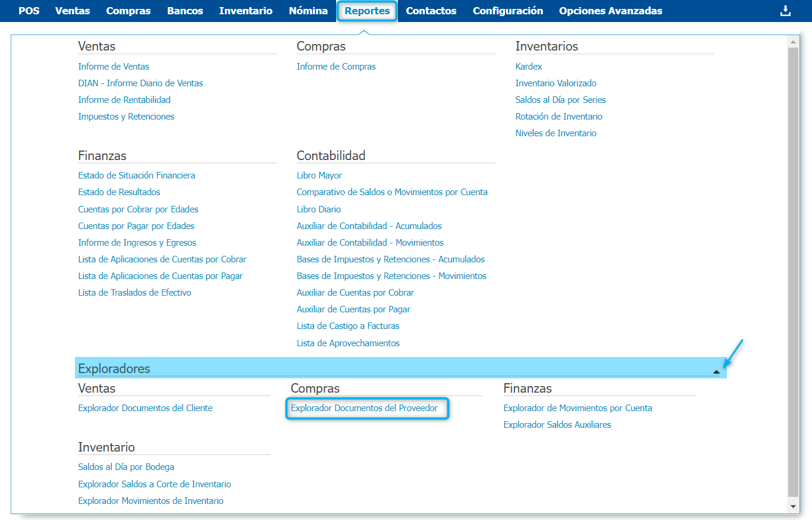The image size is (812, 520).
Task: Click the download icon in top bar
Action: point(785,11)
